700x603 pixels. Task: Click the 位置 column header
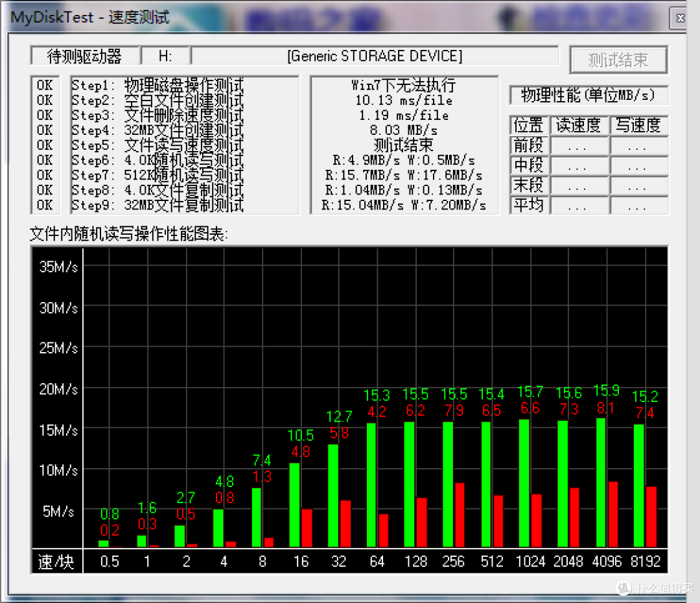(x=529, y=125)
